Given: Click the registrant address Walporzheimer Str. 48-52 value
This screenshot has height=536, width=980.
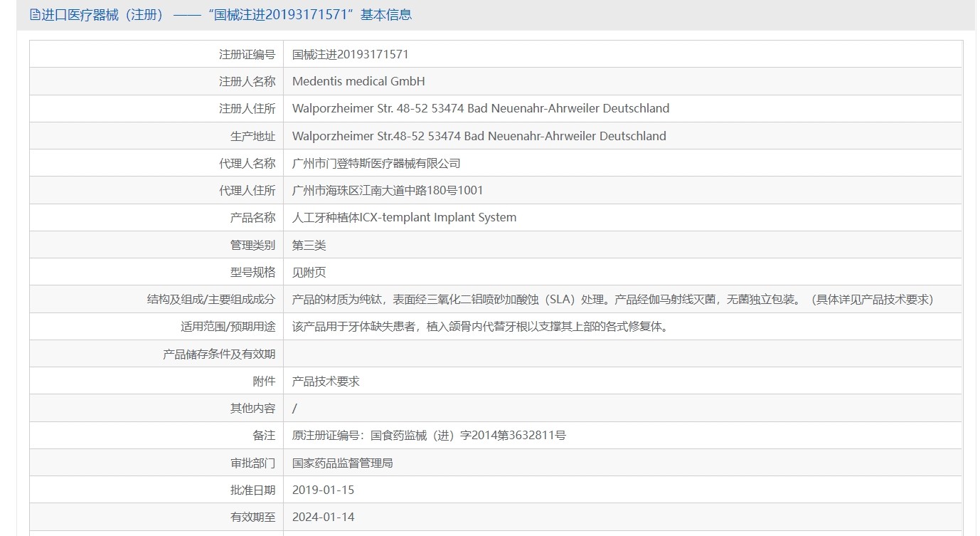Looking at the screenshot, I should [x=481, y=108].
